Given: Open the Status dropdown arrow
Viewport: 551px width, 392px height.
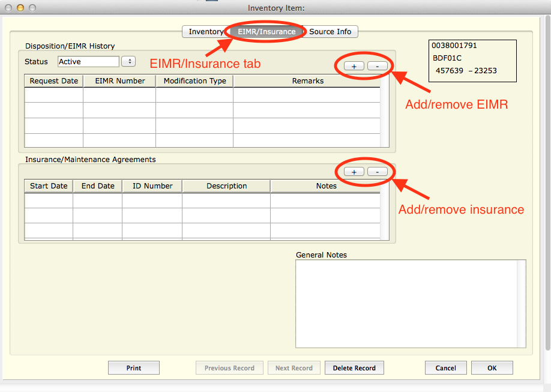Looking at the screenshot, I should pos(128,61).
